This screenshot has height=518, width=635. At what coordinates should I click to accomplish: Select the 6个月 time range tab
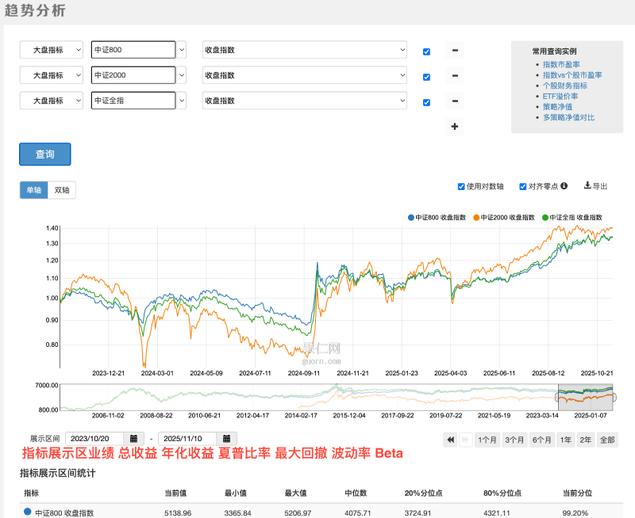[542, 439]
